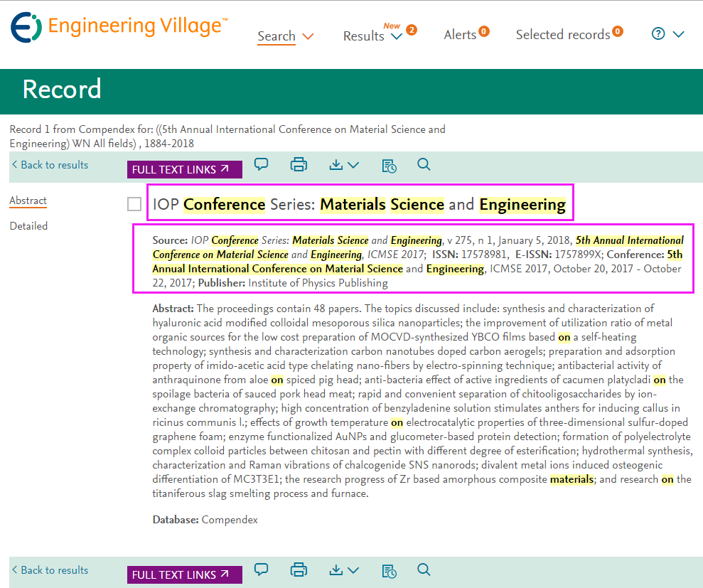The image size is (703, 588).
Task: Click the 'Record' page heading
Action: point(62,90)
